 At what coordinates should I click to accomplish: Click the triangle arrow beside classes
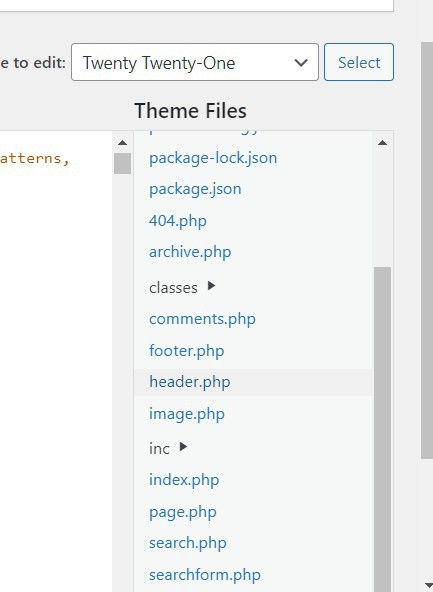211,286
